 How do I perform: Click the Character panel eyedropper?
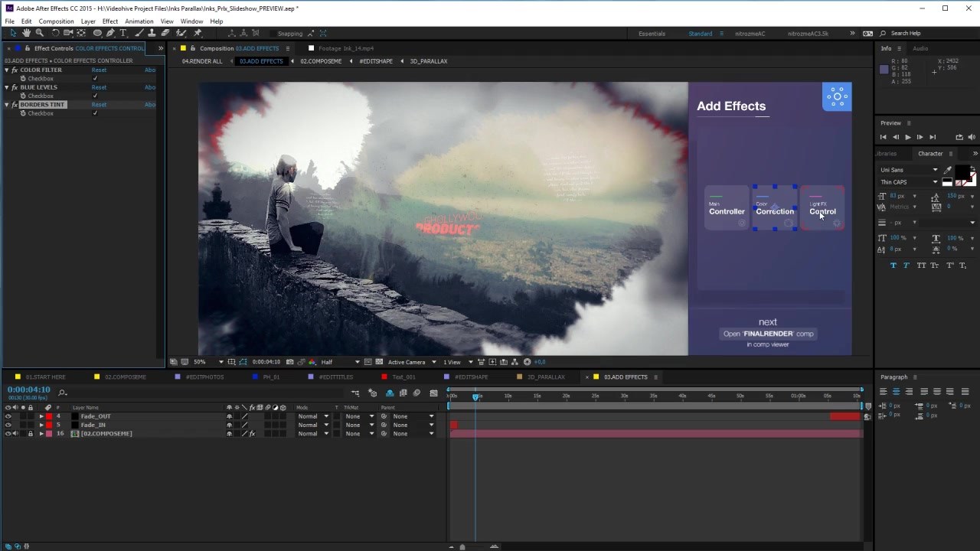948,170
